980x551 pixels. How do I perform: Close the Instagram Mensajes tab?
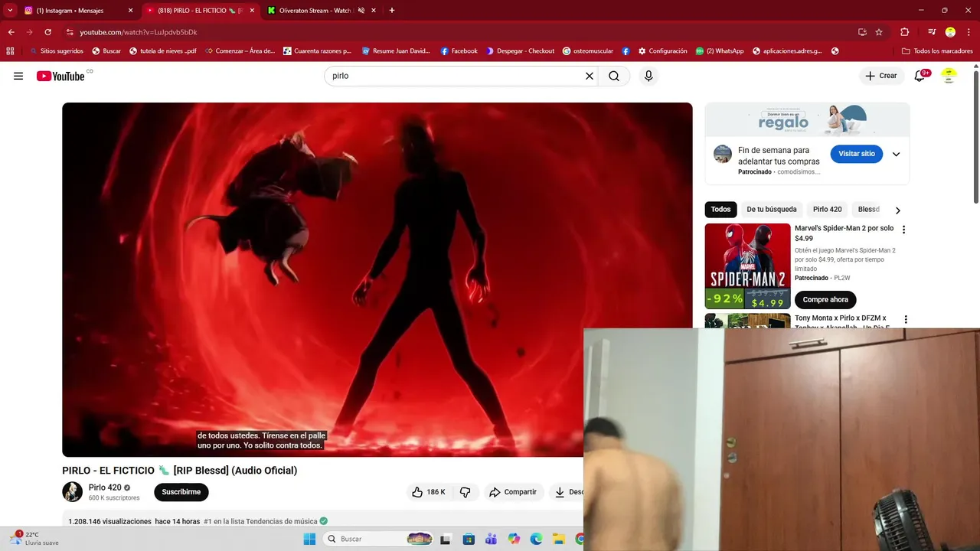point(130,11)
